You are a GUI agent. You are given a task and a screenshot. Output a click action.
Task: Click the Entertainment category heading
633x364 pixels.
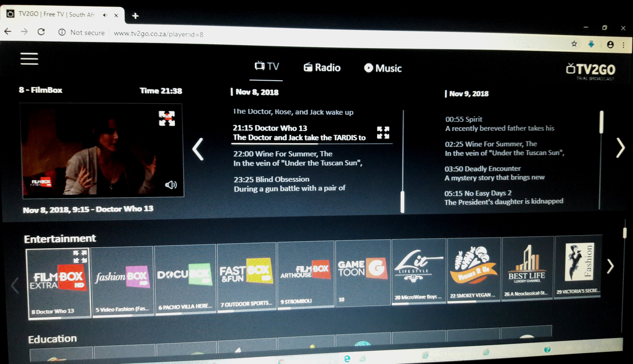tap(60, 239)
